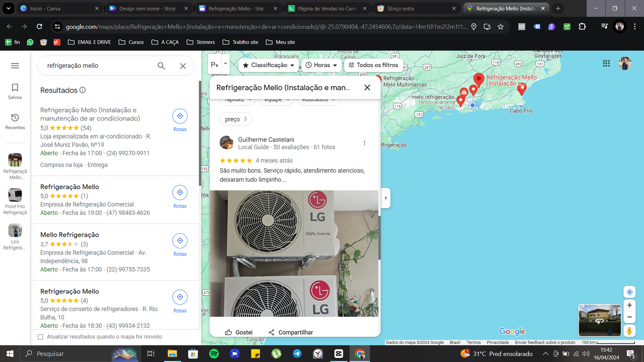Screen dimensions: 644x362
Task: Select the preço review keyword chip
Action: [236, 119]
